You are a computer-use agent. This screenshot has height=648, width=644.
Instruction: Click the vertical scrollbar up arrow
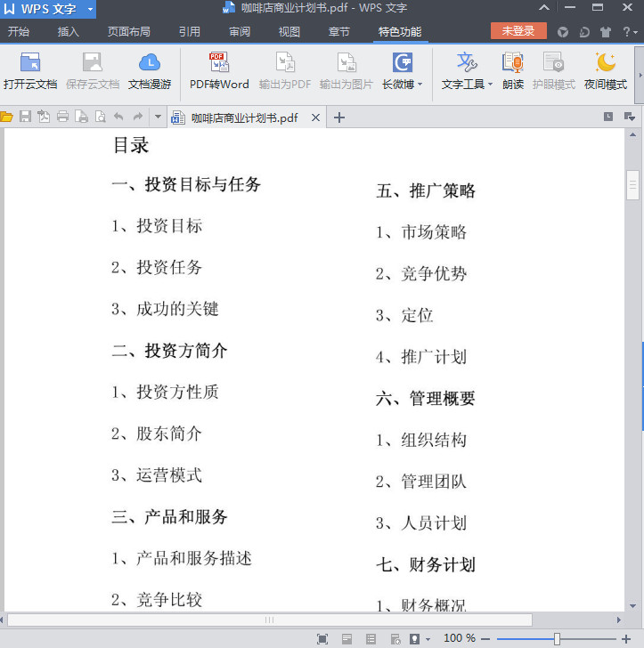pyautogui.click(x=632, y=134)
